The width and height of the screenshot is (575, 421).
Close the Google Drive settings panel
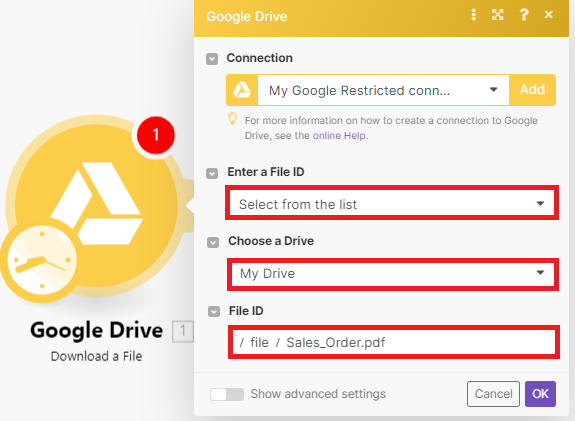tap(549, 15)
